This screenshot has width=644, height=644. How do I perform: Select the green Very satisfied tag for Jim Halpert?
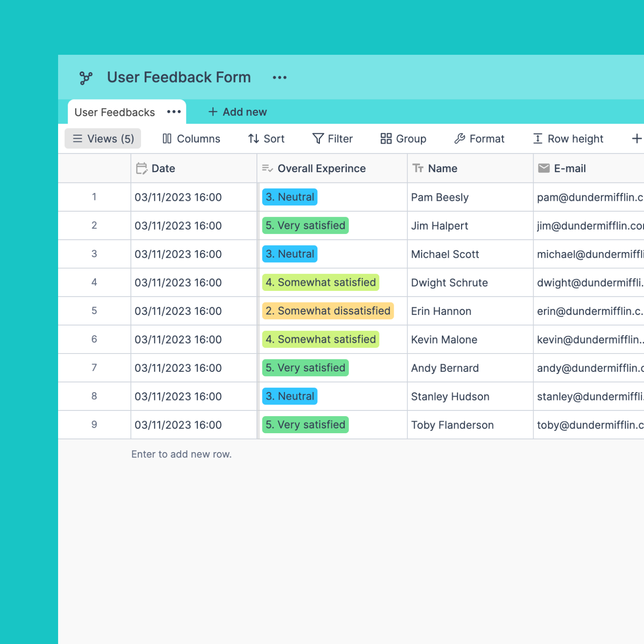[x=305, y=225]
